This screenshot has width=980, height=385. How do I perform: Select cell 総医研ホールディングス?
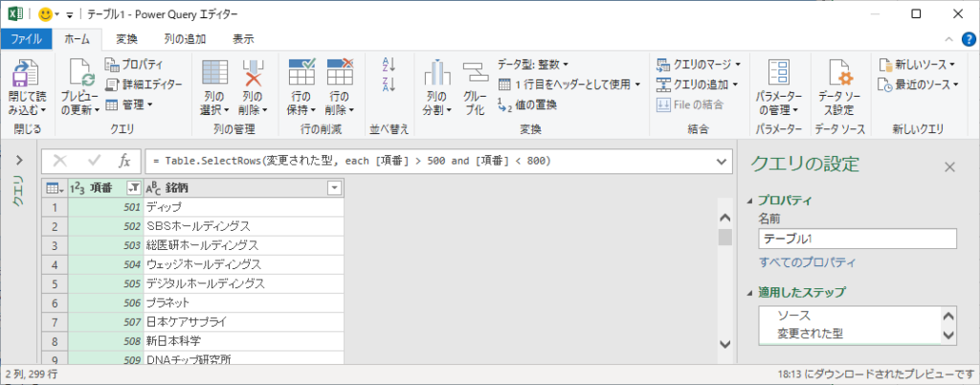pyautogui.click(x=243, y=245)
